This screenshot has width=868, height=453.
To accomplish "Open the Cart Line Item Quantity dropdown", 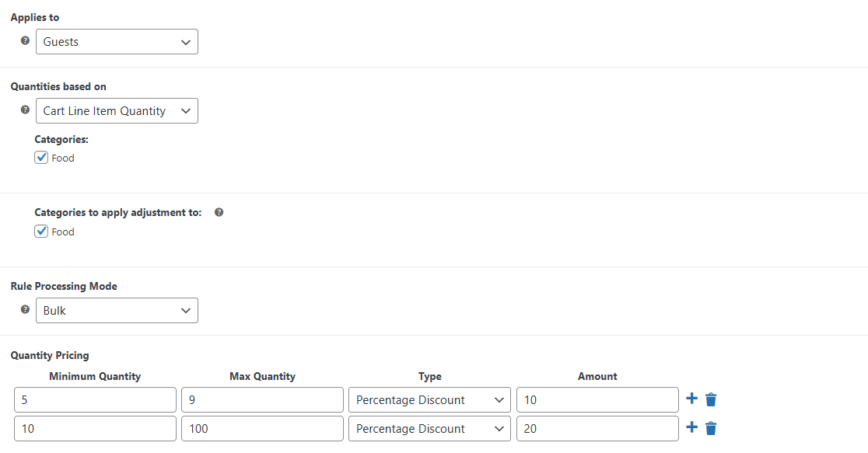I will tap(117, 110).
